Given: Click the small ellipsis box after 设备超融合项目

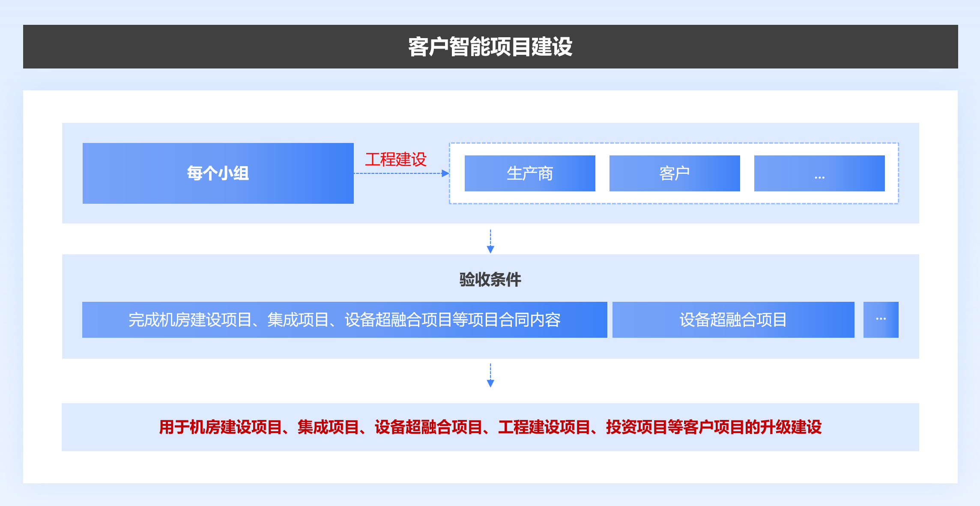Looking at the screenshot, I should 881,320.
